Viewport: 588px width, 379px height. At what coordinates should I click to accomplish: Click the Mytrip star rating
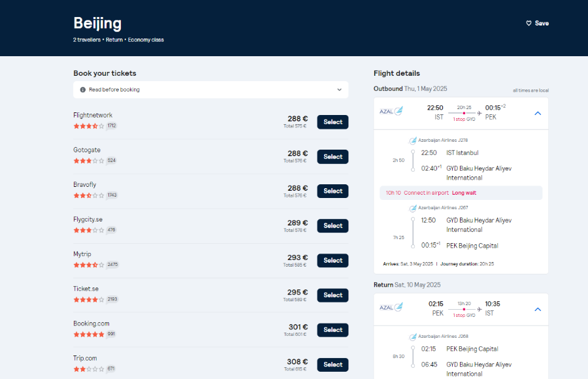coord(89,265)
